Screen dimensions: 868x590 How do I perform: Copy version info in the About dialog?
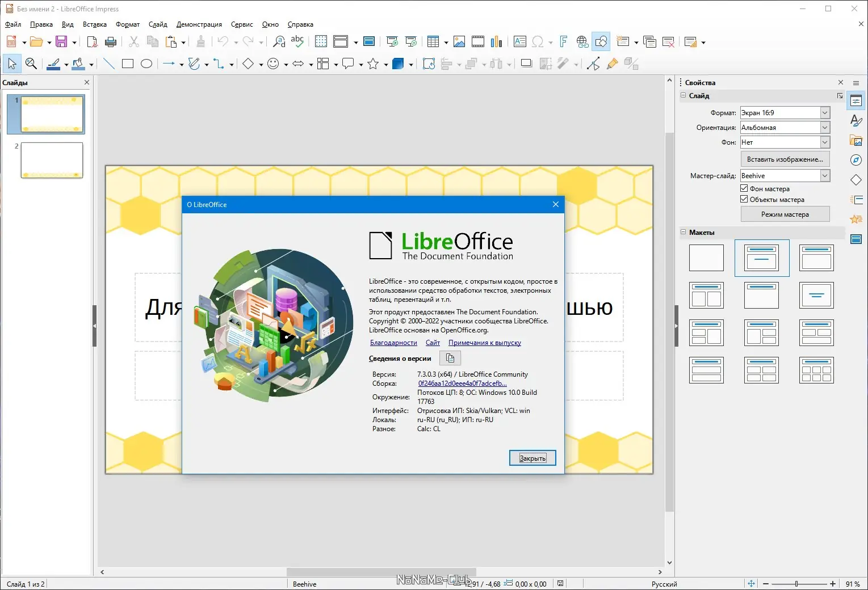(450, 358)
